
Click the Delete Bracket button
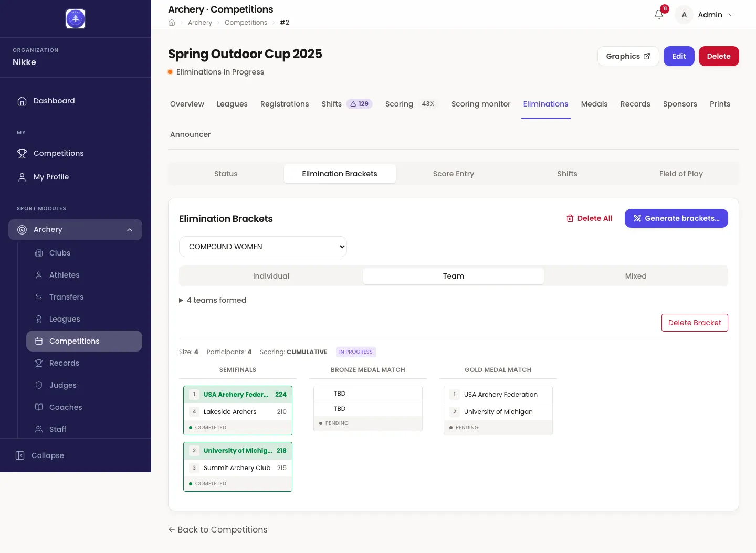(x=695, y=323)
